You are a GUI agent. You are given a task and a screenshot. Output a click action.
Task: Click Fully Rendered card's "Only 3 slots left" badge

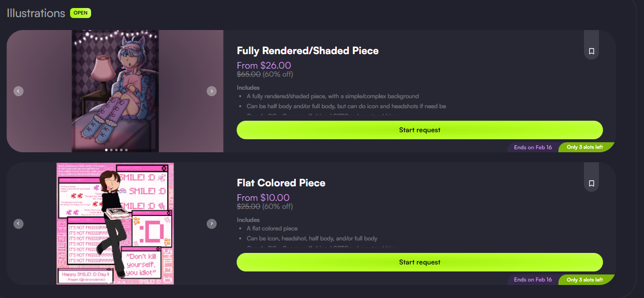pyautogui.click(x=584, y=147)
